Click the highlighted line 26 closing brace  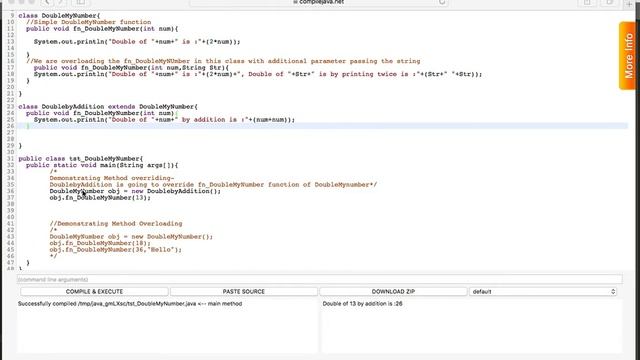click(28, 126)
